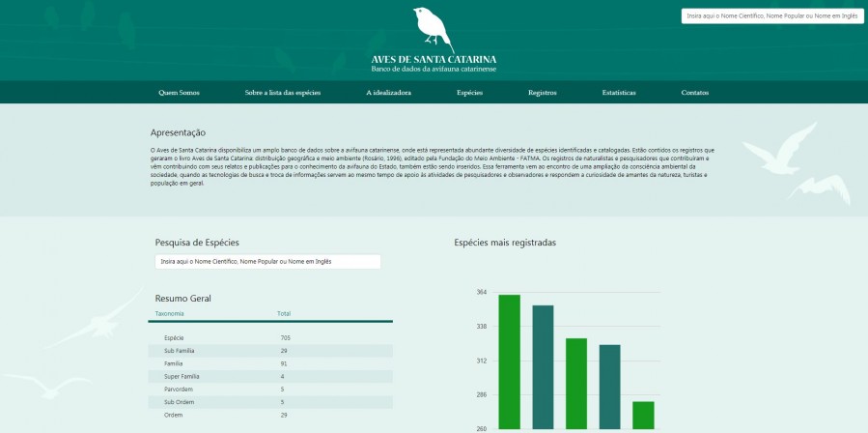This screenshot has width=868, height=433.
Task: Click the Aves de Santa Catarina site title
Action: [x=434, y=59]
